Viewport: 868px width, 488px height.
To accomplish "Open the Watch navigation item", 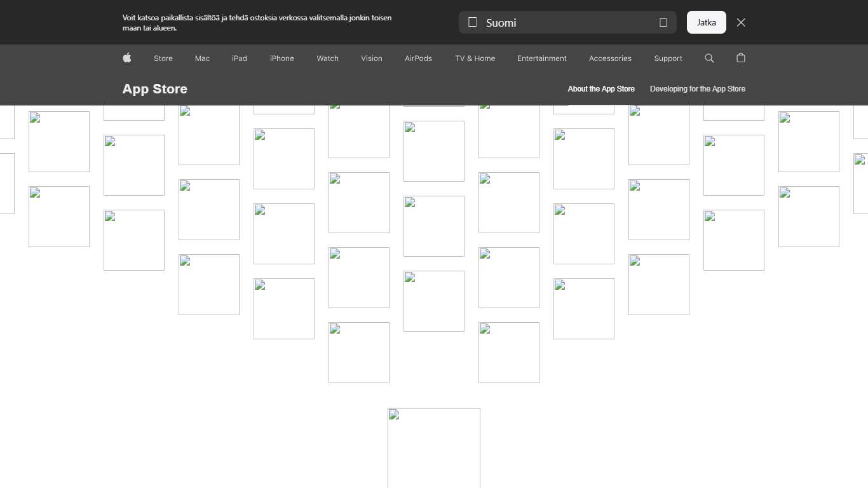I will [x=327, y=58].
